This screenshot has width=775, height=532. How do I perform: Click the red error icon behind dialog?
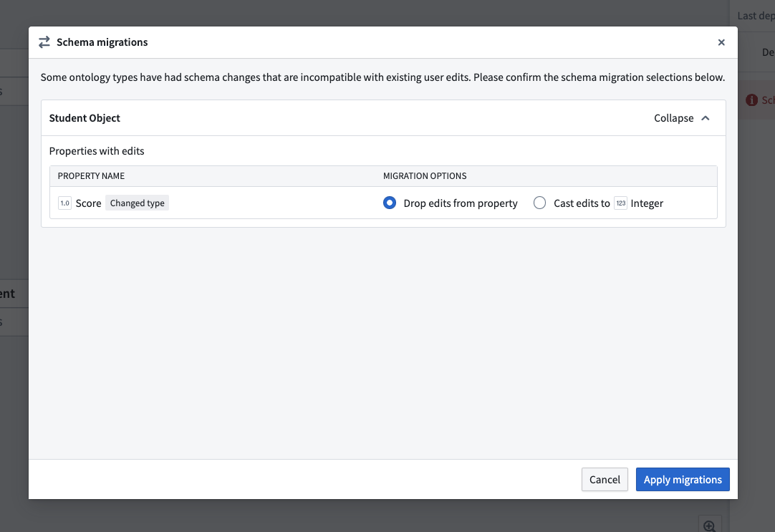(751, 100)
